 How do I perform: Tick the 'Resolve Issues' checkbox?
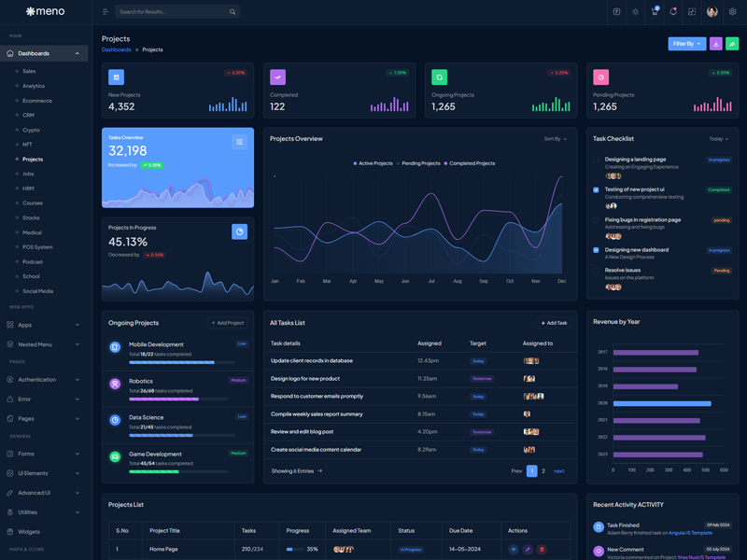point(597,271)
